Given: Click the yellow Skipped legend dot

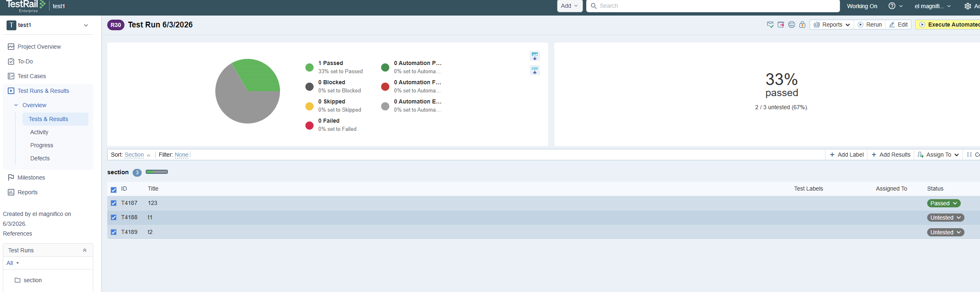Looking at the screenshot, I should coord(309,106).
